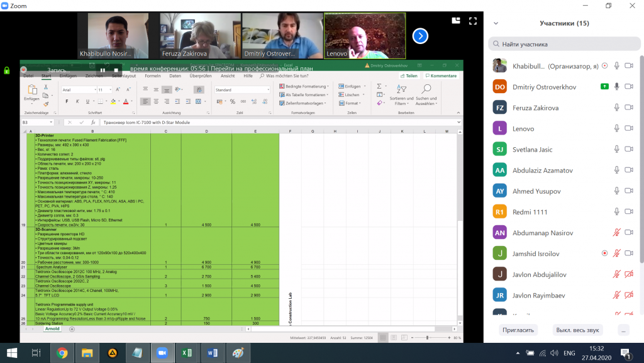Align cell text right in Excel

[x=166, y=101]
